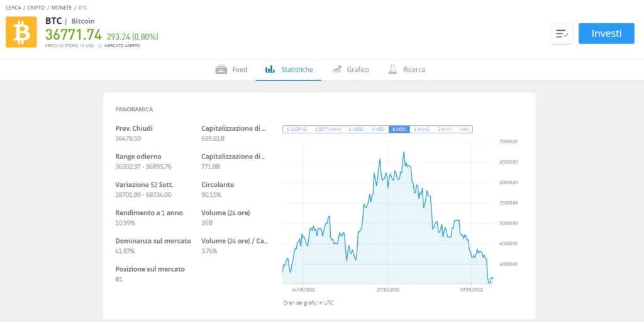Open the watchlist icon button beside Investi
644x322 pixels.
562,34
